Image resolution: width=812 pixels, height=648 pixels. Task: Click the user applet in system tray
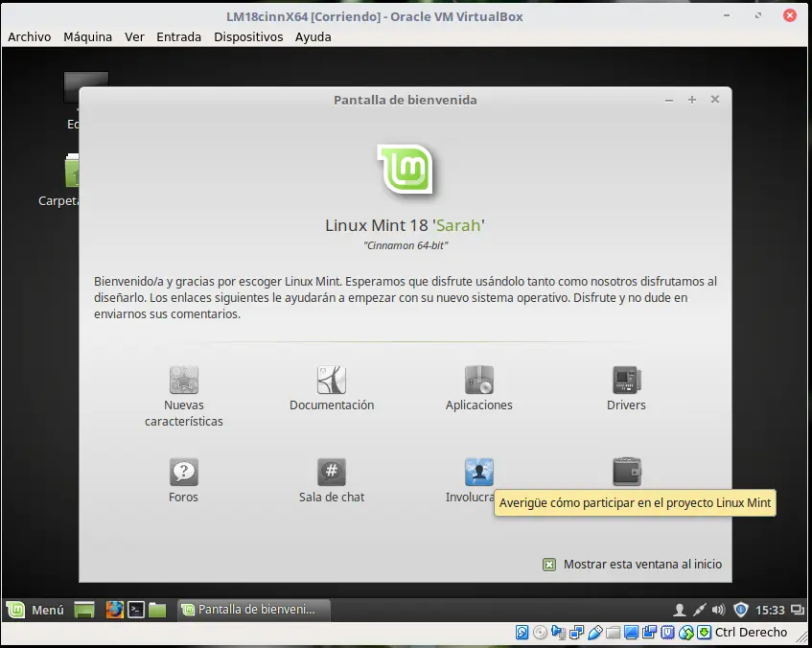click(680, 611)
